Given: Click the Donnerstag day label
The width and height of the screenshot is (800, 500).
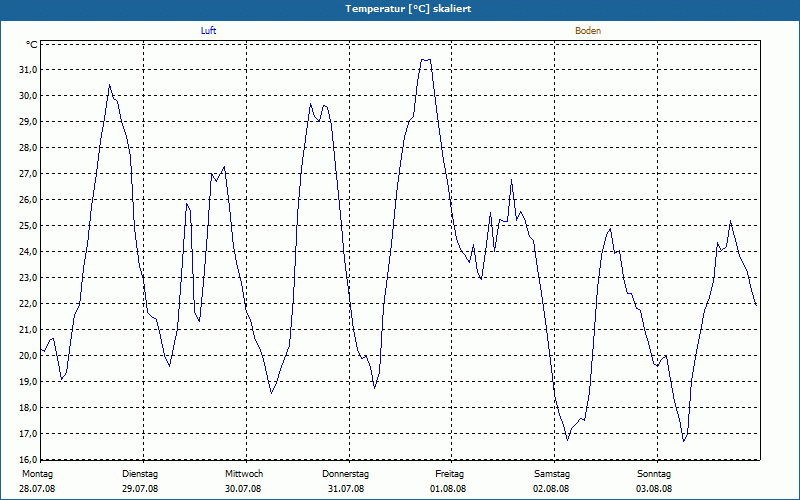Looking at the screenshot, I should 345,474.
